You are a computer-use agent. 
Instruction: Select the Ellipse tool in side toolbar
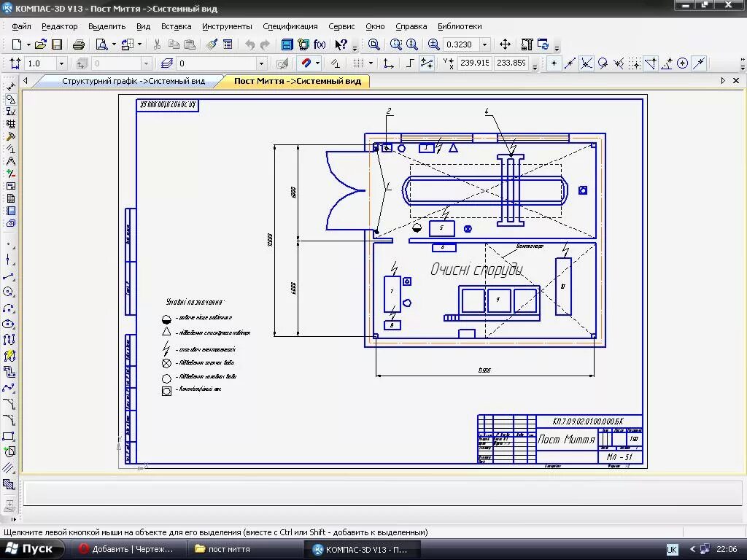tap(9, 324)
